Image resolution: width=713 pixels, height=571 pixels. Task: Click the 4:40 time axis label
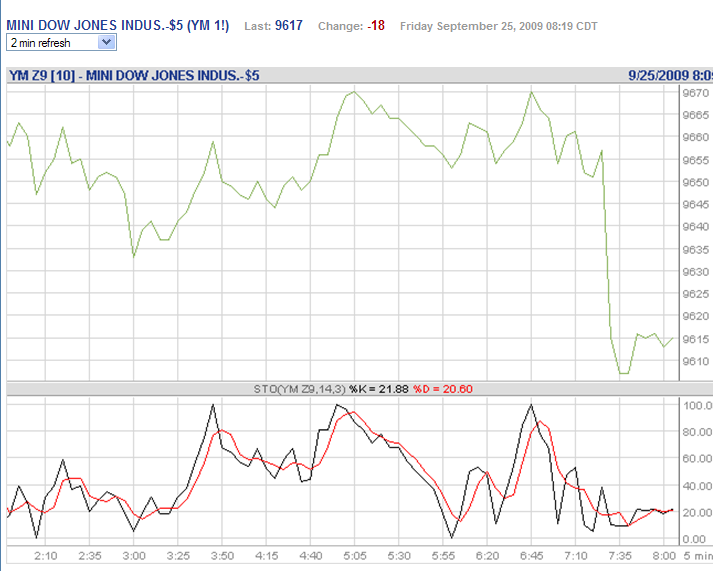point(311,556)
